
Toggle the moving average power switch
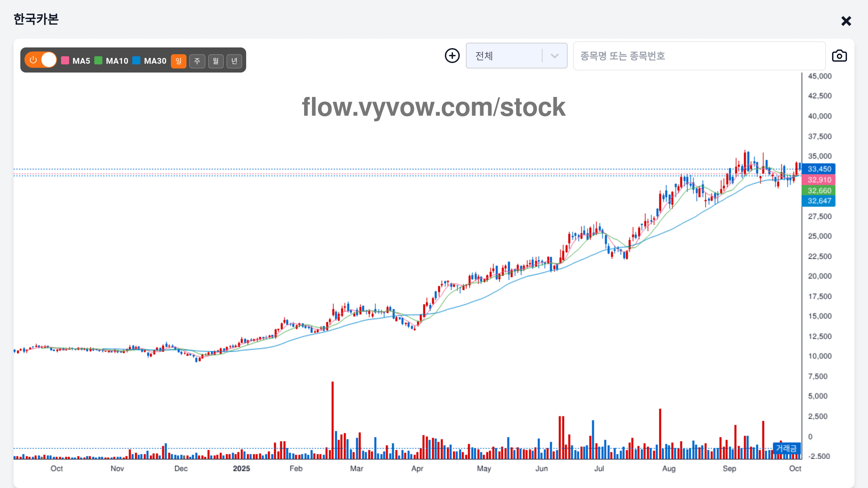tap(41, 60)
